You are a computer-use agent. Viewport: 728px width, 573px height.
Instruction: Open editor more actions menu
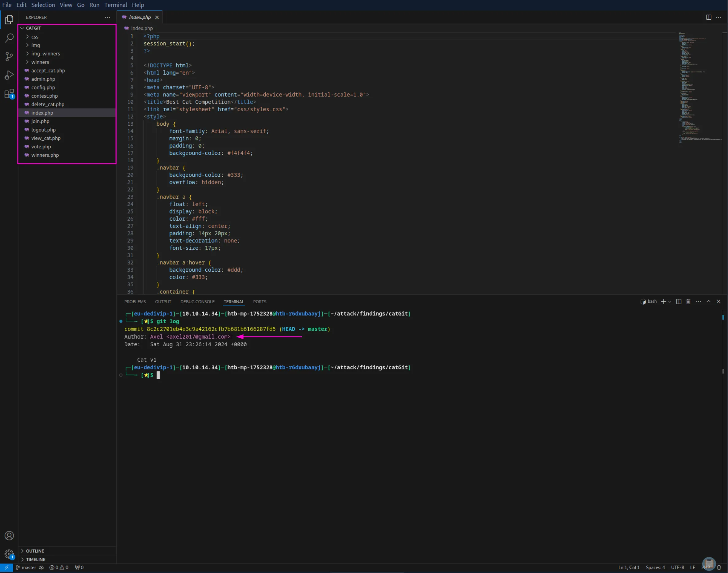718,17
